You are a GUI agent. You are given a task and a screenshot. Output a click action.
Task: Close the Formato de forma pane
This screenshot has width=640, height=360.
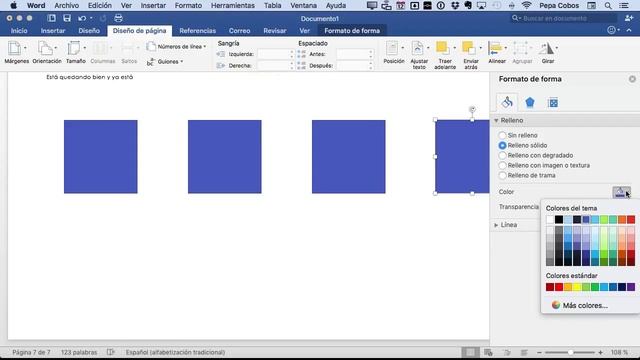[x=632, y=79]
